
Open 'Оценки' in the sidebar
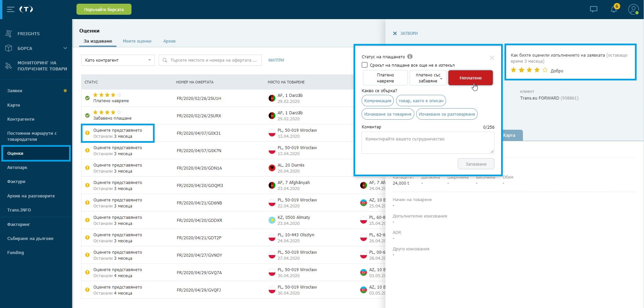(x=36, y=153)
